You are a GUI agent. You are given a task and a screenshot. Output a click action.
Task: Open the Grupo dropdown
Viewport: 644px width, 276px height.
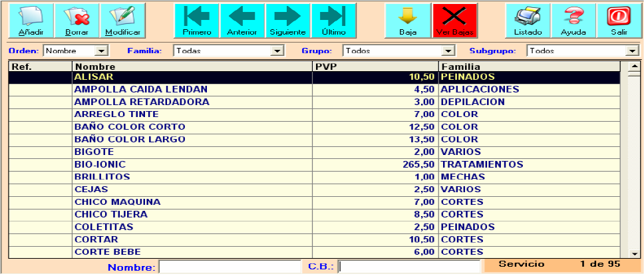tap(448, 51)
